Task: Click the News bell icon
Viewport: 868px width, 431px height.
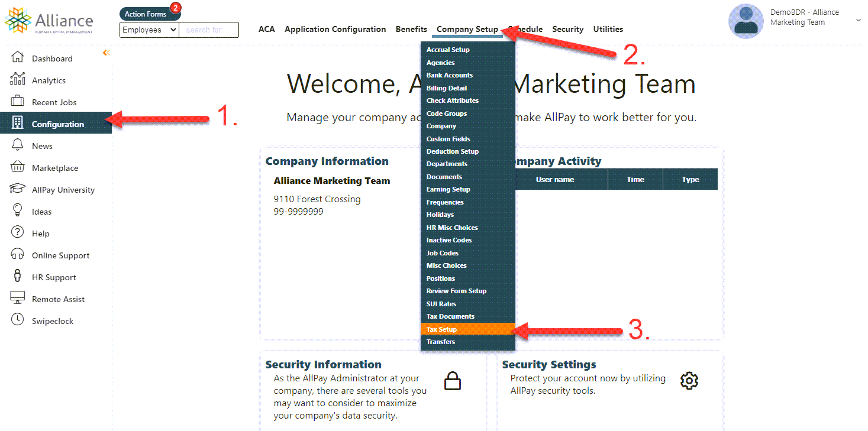Action: click(x=18, y=145)
